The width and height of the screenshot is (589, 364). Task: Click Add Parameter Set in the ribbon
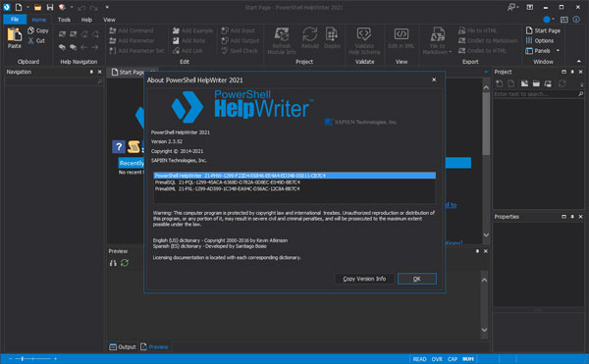(x=136, y=51)
